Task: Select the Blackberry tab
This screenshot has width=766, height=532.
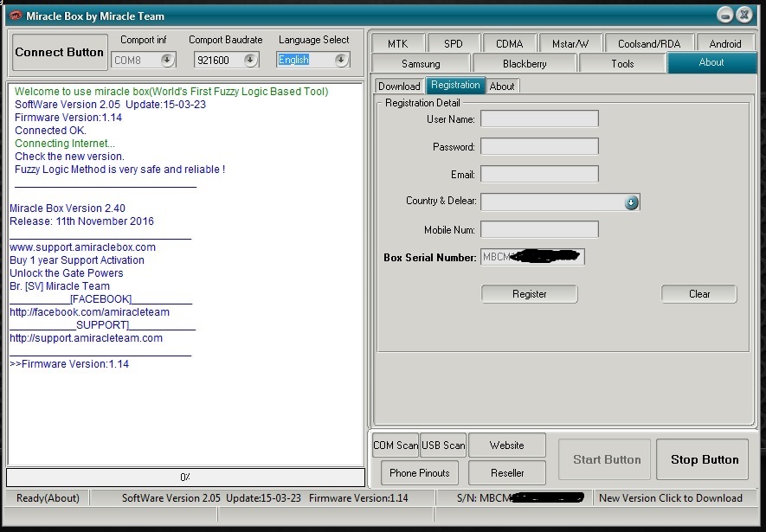Action: point(525,63)
